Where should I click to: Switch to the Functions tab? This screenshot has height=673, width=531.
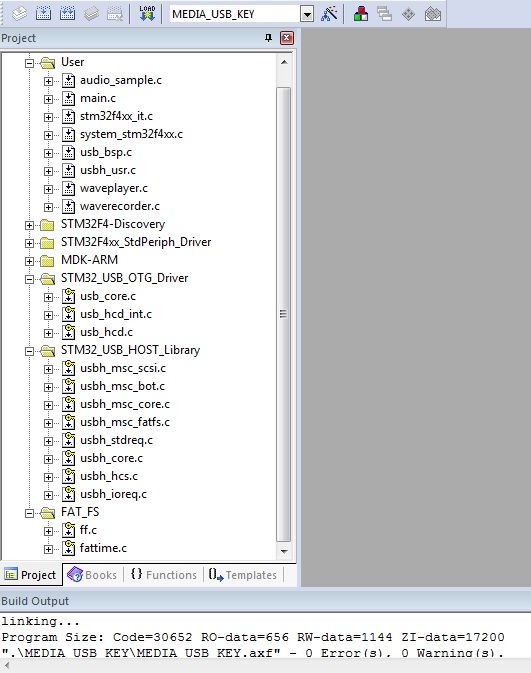pos(164,575)
